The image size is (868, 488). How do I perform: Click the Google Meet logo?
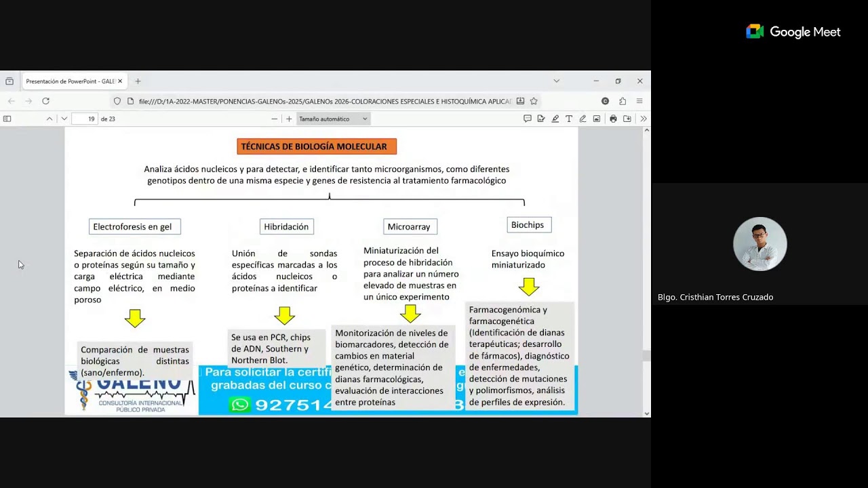(x=793, y=32)
